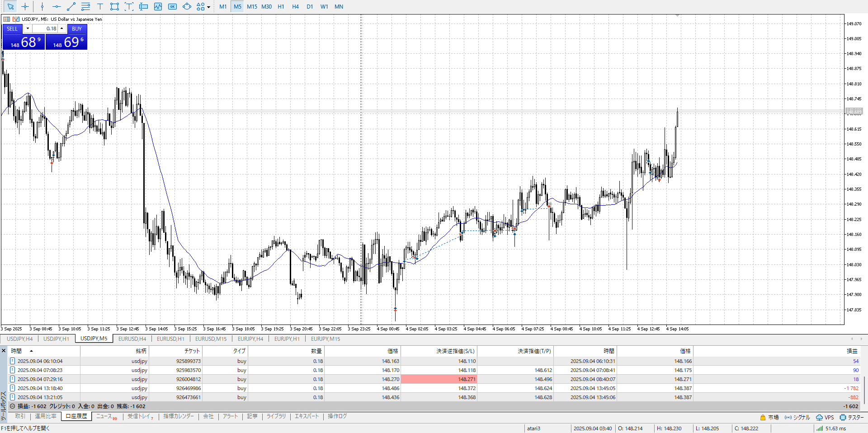Toggle the M5 timeframe button
Viewport: 868px width, 433px height.
[x=237, y=6]
